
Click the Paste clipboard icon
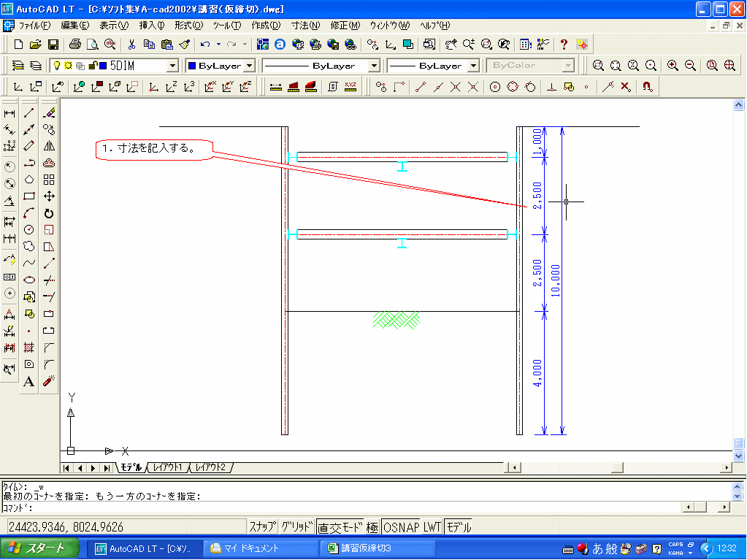tap(166, 45)
